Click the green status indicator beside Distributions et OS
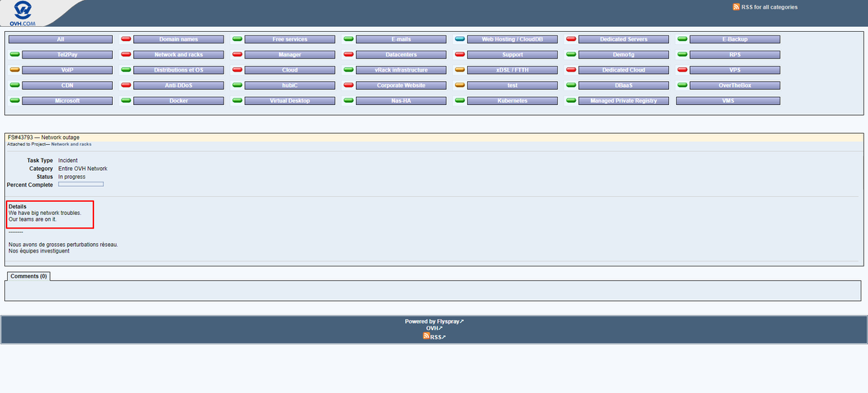Viewport: 868px width, 393px height. (126, 70)
